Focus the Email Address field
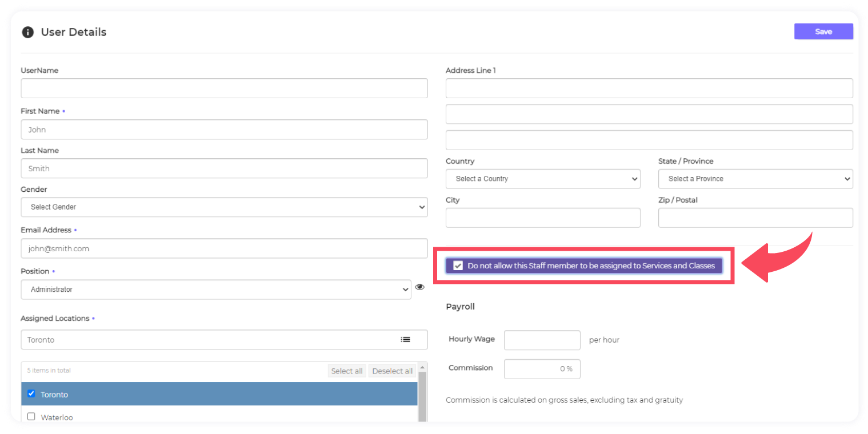This screenshot has width=868, height=434. point(224,248)
